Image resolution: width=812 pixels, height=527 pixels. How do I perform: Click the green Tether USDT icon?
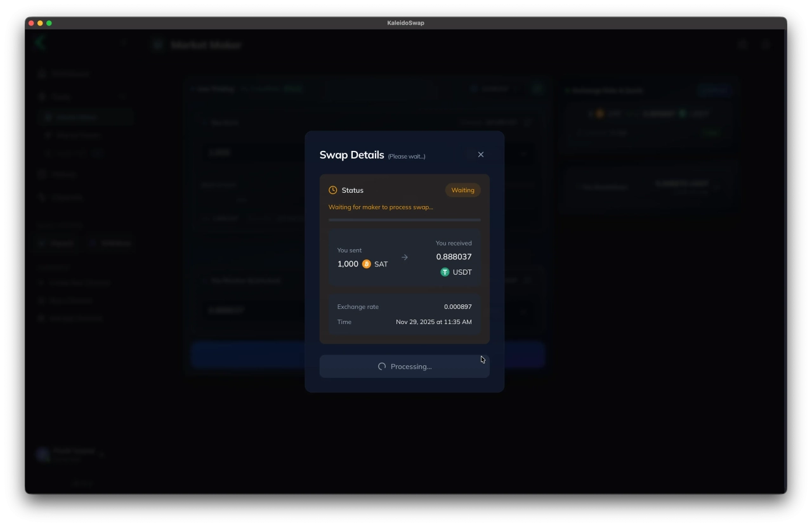tap(445, 272)
